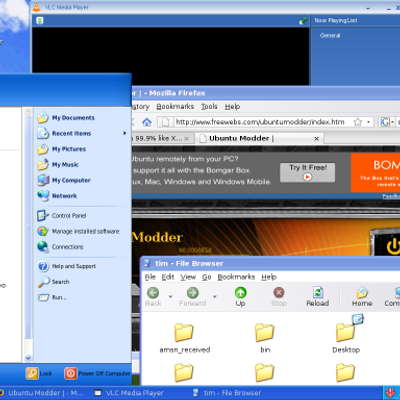
Task: Click the bookmark star in address bar
Action: pyautogui.click(x=358, y=122)
